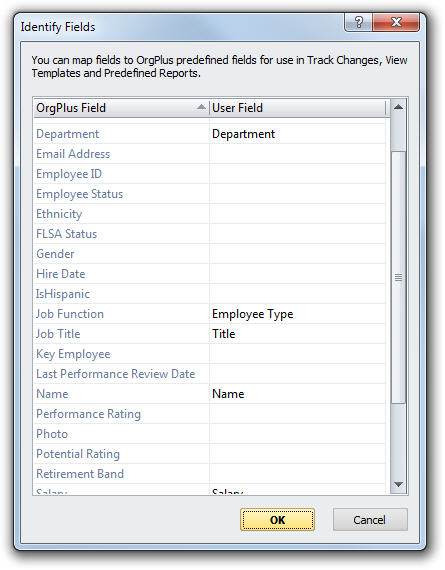Screen dimensions: 445x570
Task: Select the Retirement Band field row
Action: pyautogui.click(x=209, y=474)
